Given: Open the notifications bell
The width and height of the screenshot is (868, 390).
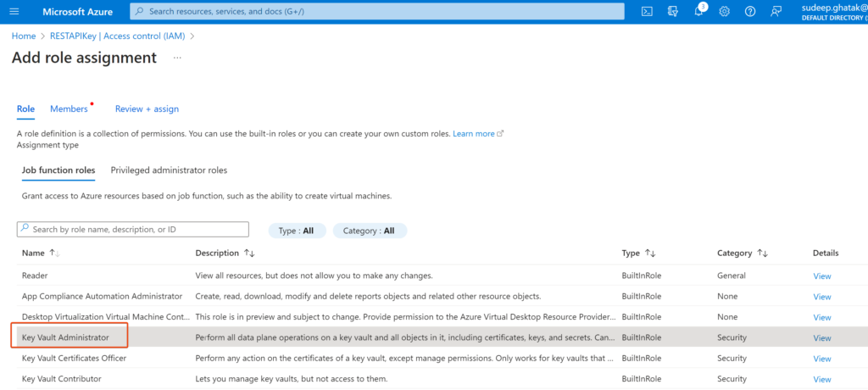Looking at the screenshot, I should pos(698,12).
